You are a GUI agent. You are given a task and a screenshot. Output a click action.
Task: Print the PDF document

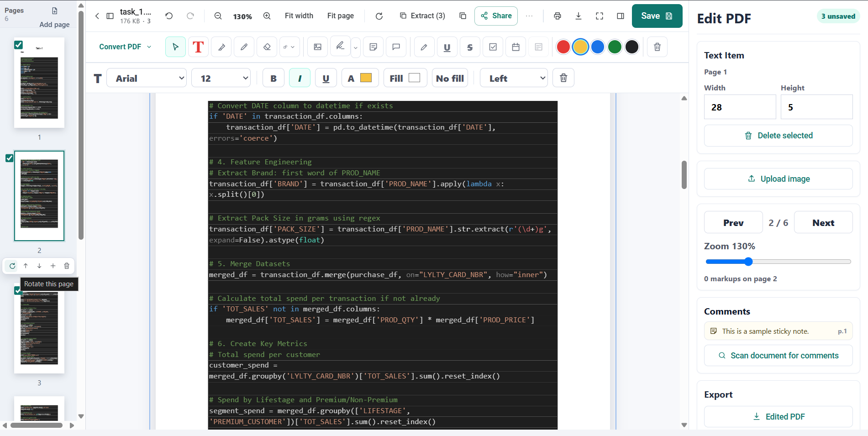pos(558,16)
